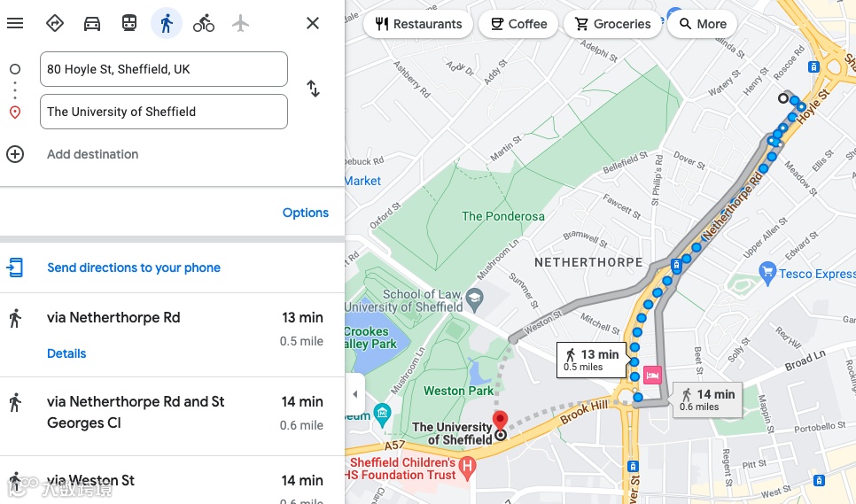Image resolution: width=856 pixels, height=504 pixels.
Task: Select best travel mode icon
Action: pyautogui.click(x=55, y=23)
